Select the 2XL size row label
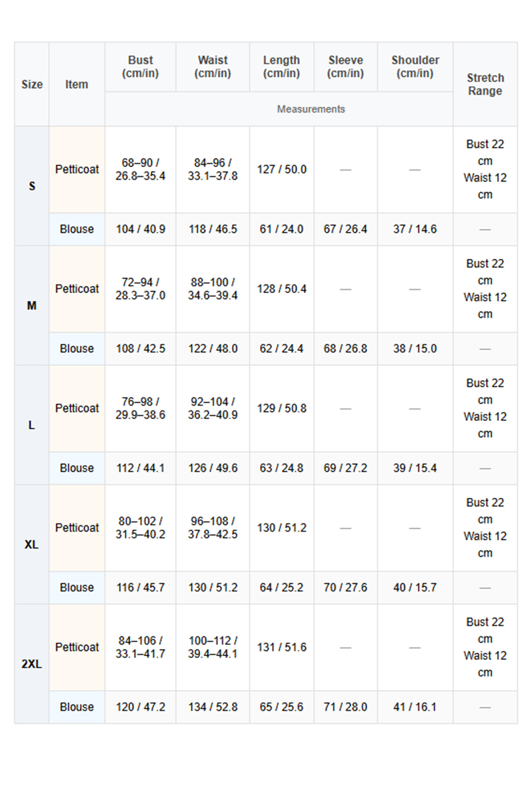 tap(32, 664)
